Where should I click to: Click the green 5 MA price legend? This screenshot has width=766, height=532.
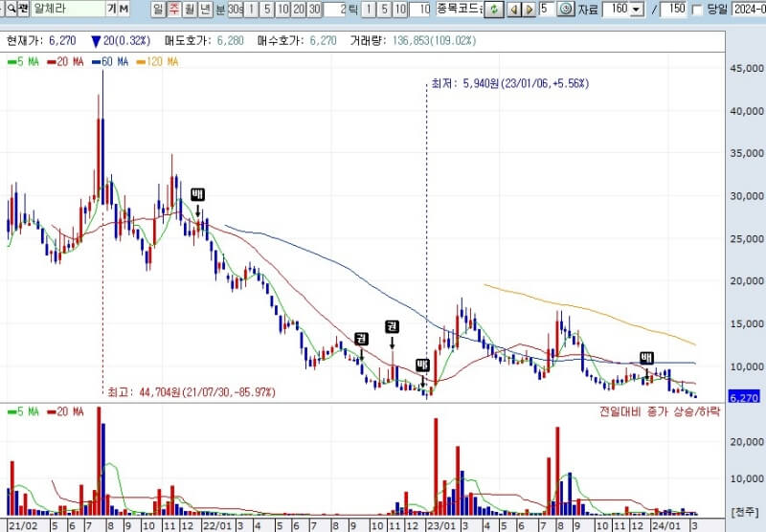coord(23,61)
